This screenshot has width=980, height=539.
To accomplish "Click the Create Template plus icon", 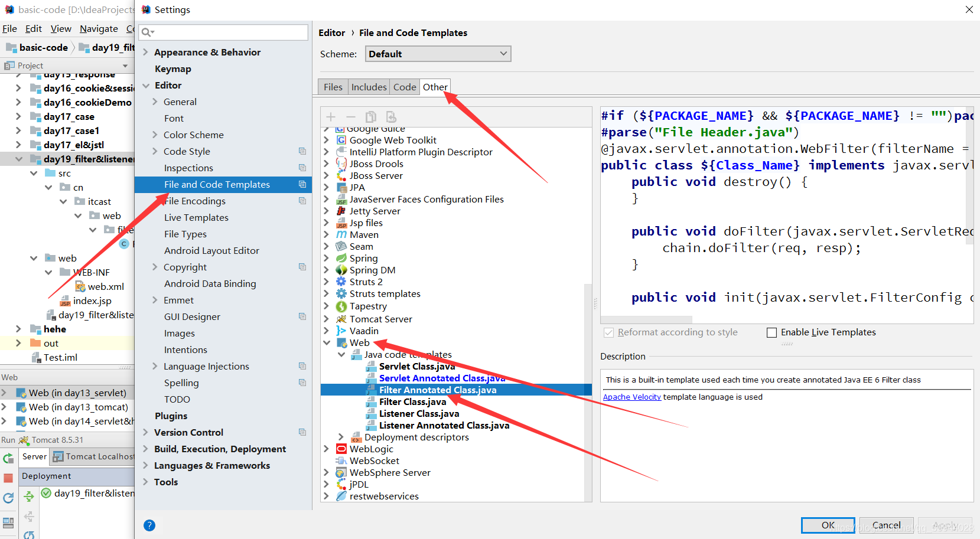I will (x=331, y=117).
